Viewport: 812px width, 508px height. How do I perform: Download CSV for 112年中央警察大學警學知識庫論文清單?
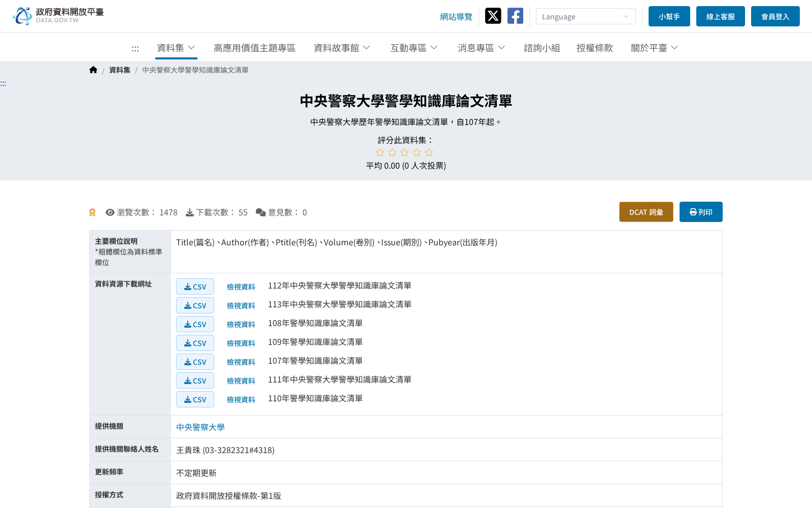[x=195, y=287]
